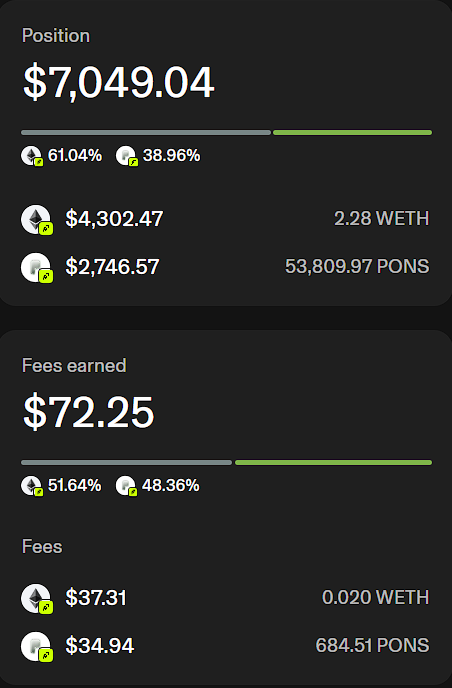Select the $72.25 fees earned total
Image resolution: width=452 pixels, height=688 pixels.
click(88, 412)
